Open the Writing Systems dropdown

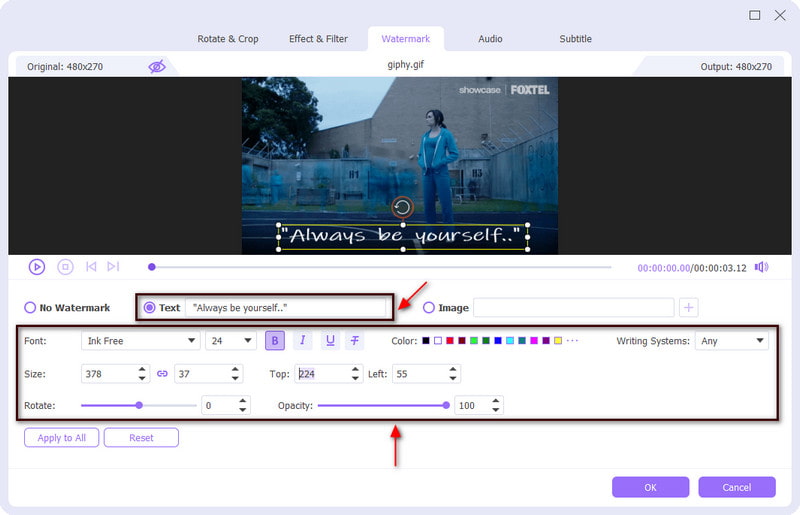[x=732, y=340]
